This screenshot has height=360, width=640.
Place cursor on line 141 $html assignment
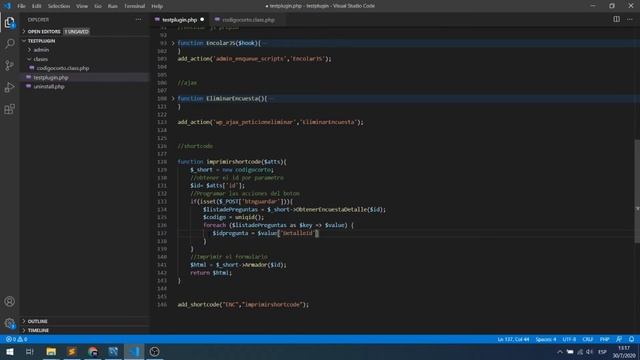238,265
